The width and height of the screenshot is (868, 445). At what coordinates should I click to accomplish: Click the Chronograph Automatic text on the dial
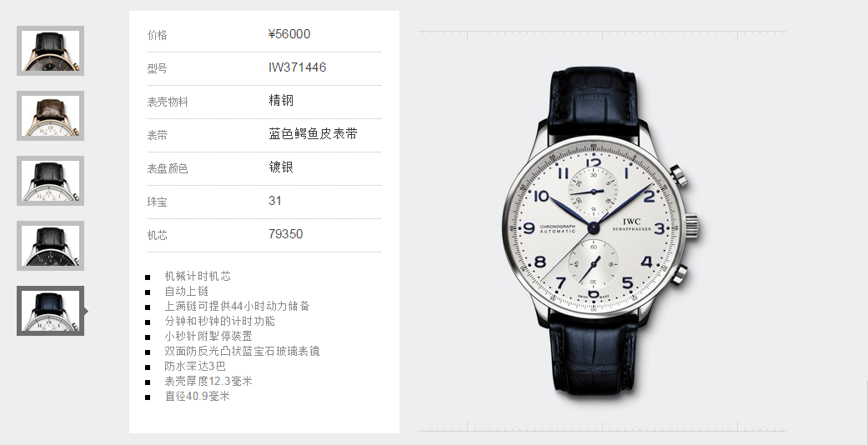pos(558,228)
